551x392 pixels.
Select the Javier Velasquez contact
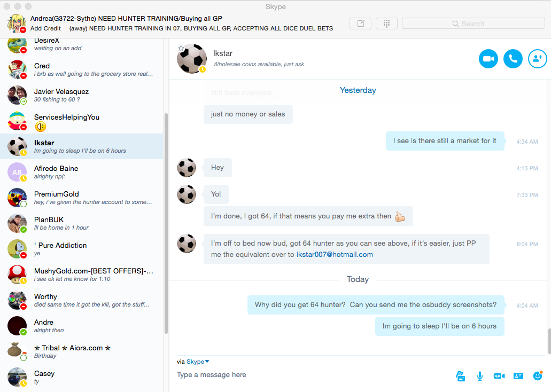(82, 95)
